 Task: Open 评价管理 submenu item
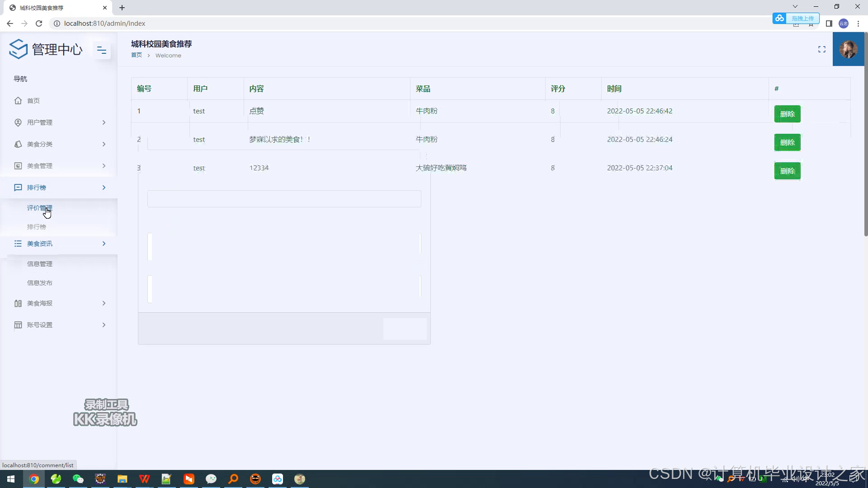click(39, 208)
